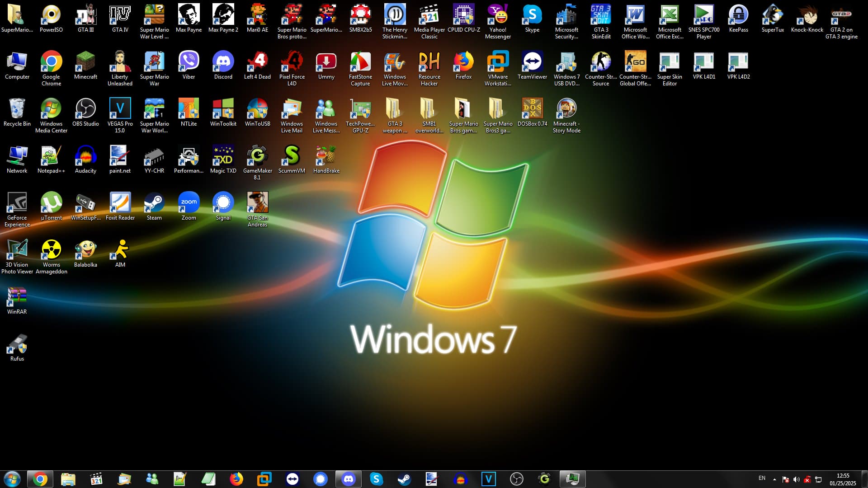
Task: Open Resource Hacker desktop icon
Action: coord(429,69)
